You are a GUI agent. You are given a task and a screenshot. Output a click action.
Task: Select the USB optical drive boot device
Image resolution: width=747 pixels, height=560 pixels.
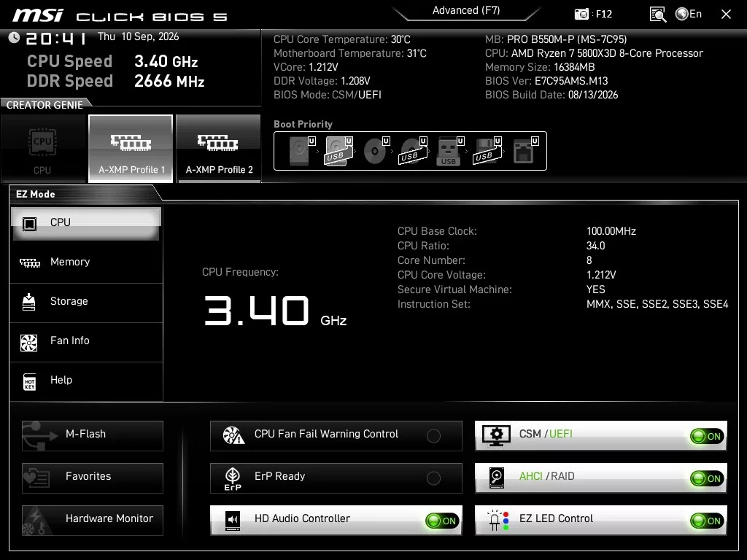413,150
